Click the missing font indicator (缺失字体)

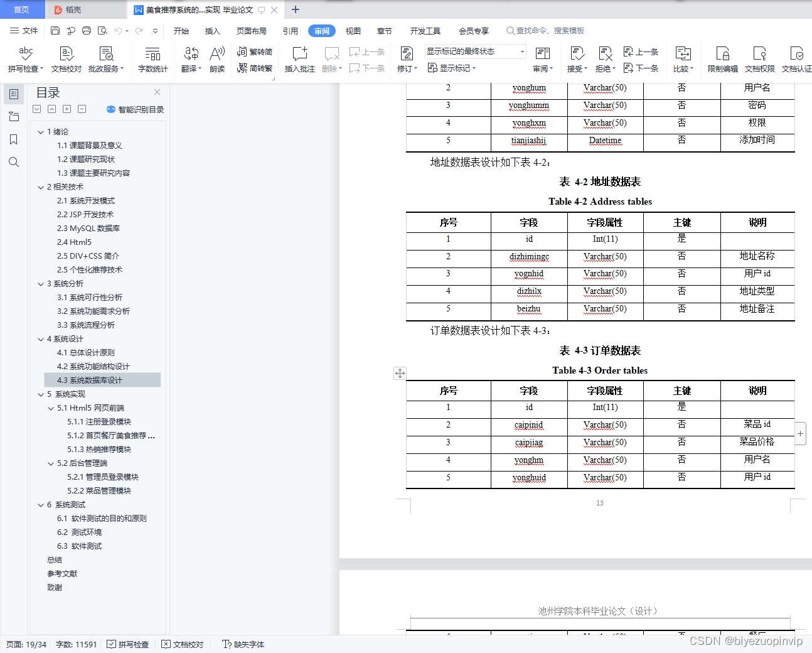(x=243, y=644)
